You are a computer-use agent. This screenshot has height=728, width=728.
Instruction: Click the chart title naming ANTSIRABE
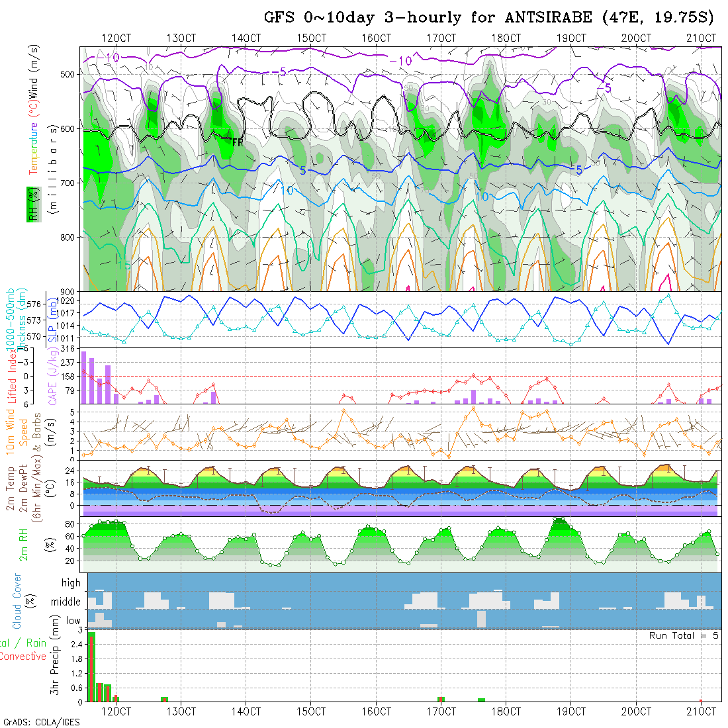click(x=489, y=17)
